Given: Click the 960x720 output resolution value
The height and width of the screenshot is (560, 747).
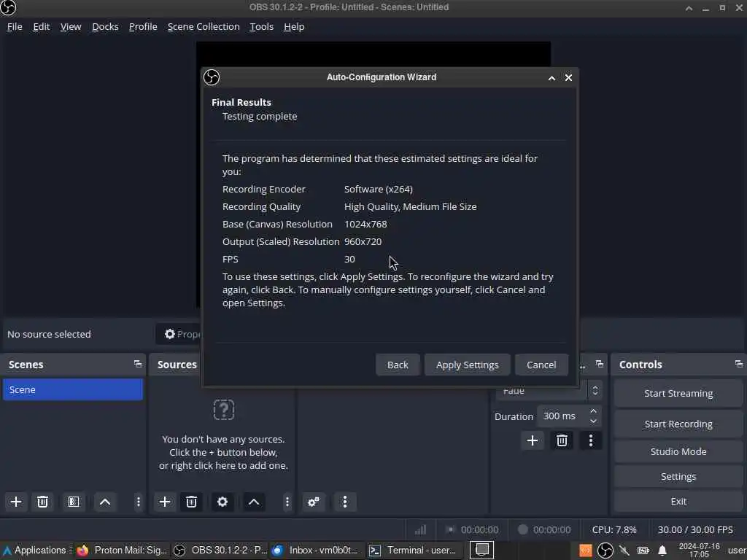Looking at the screenshot, I should coord(363,241).
